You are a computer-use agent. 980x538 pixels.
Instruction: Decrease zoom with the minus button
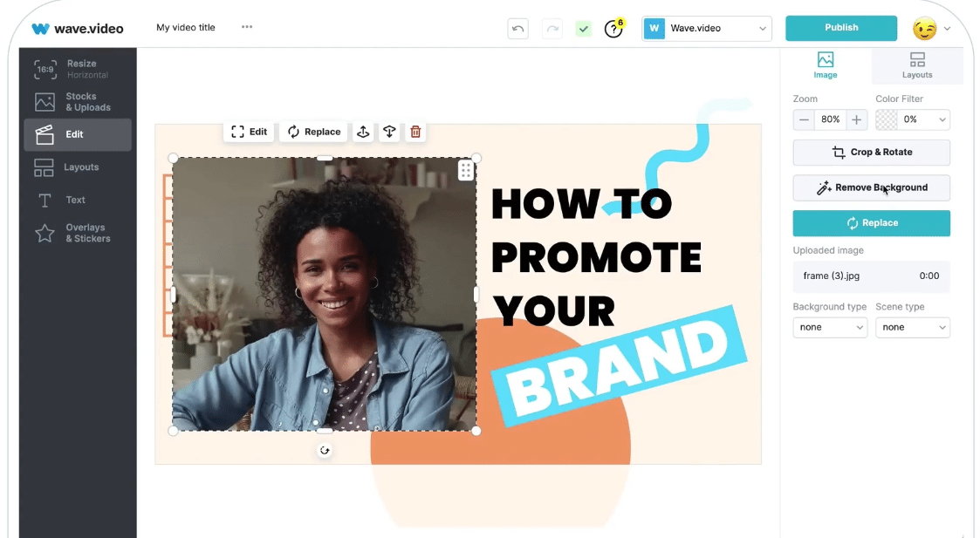(804, 119)
